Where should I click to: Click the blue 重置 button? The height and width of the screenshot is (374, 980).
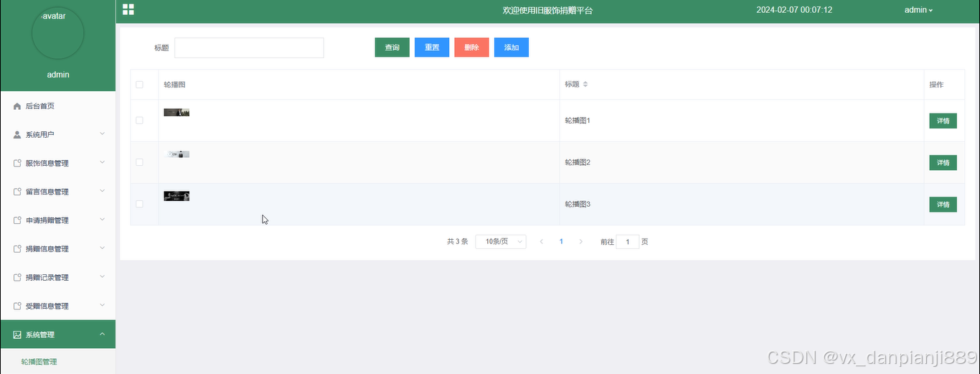(432, 47)
